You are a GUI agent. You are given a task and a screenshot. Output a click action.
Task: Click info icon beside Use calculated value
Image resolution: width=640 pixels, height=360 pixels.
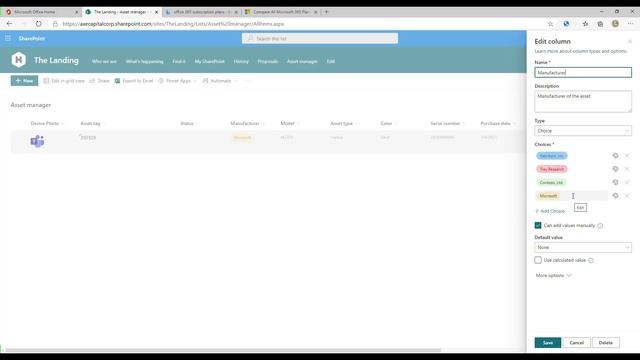[x=591, y=260]
